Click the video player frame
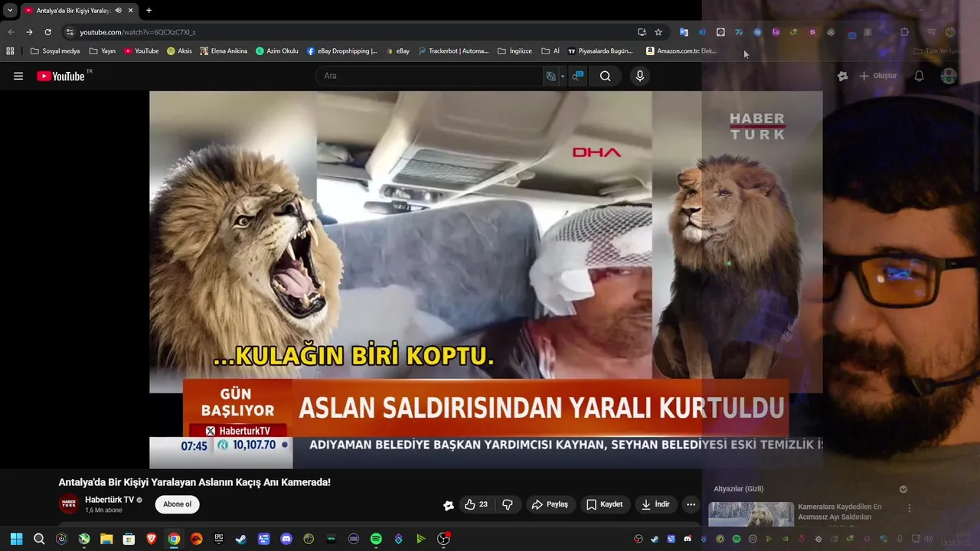980x551 pixels. coord(486,279)
